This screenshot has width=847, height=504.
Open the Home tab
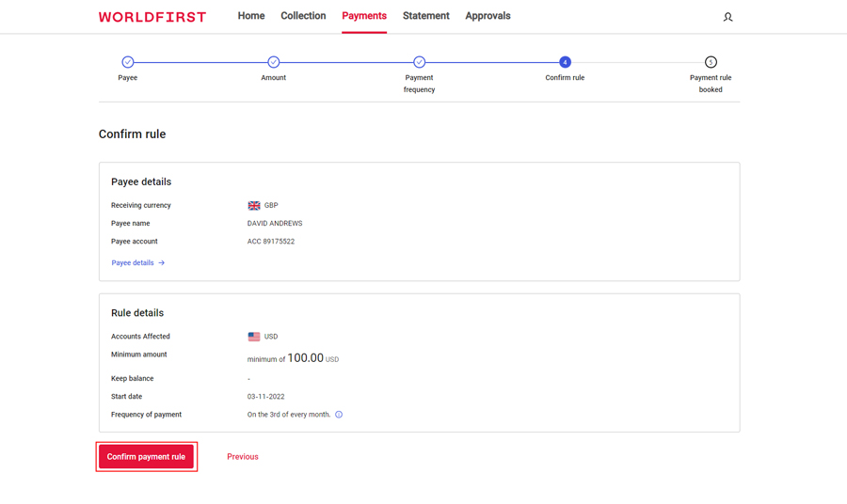coord(251,16)
